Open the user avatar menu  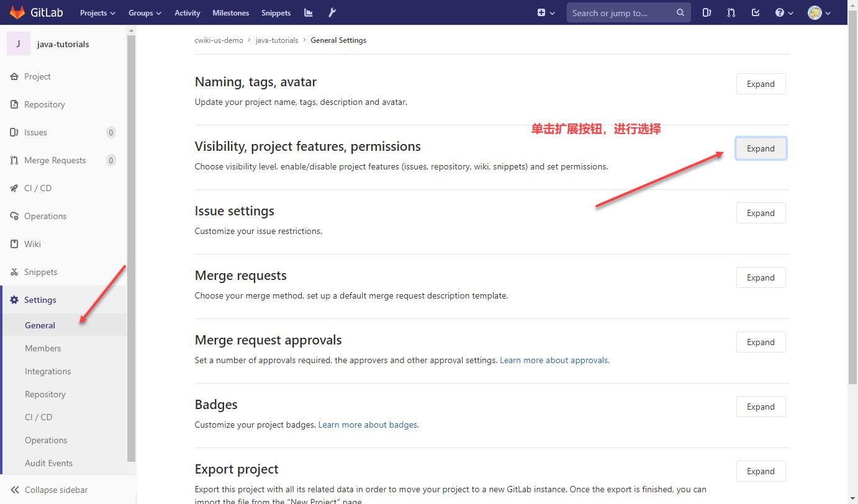pyautogui.click(x=818, y=12)
